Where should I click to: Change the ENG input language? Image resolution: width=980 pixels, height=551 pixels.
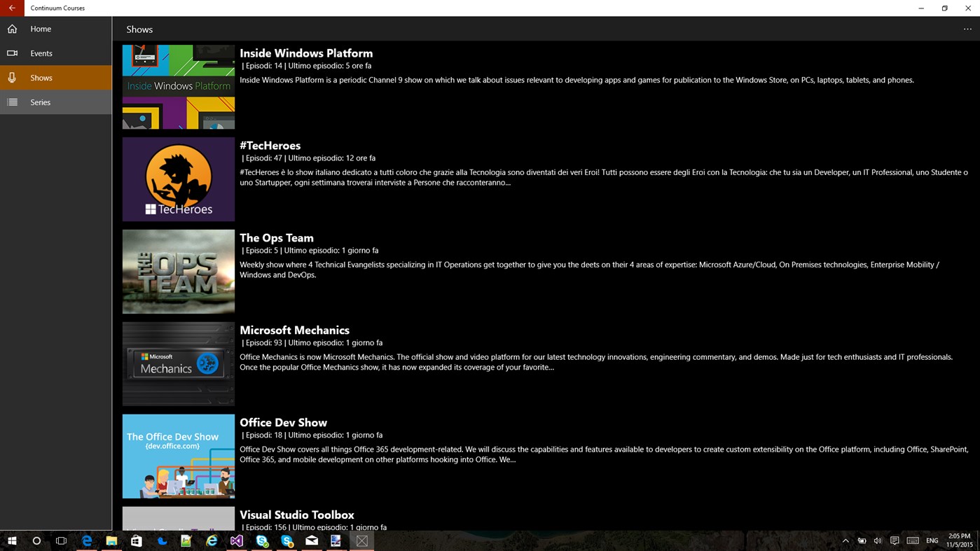point(932,540)
